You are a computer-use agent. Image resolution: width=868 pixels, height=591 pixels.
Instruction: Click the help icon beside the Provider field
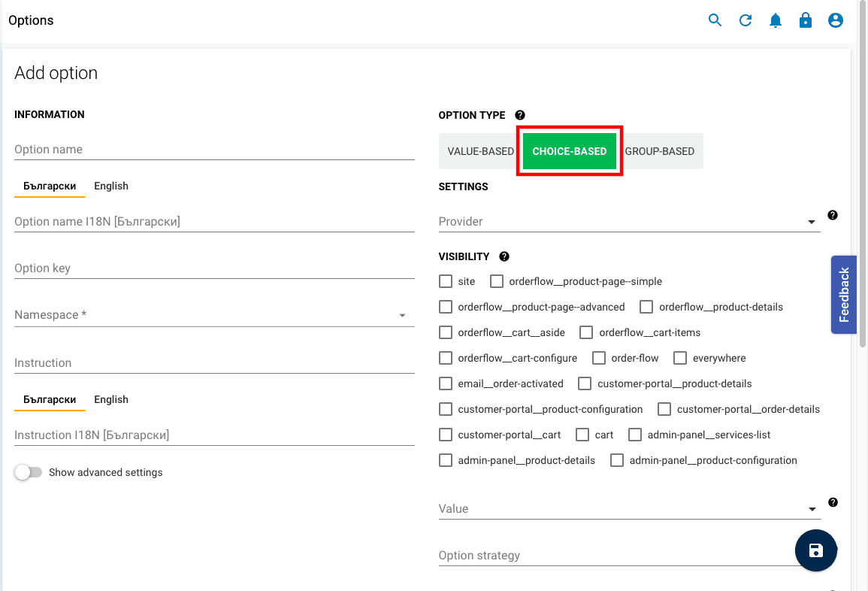pyautogui.click(x=833, y=215)
